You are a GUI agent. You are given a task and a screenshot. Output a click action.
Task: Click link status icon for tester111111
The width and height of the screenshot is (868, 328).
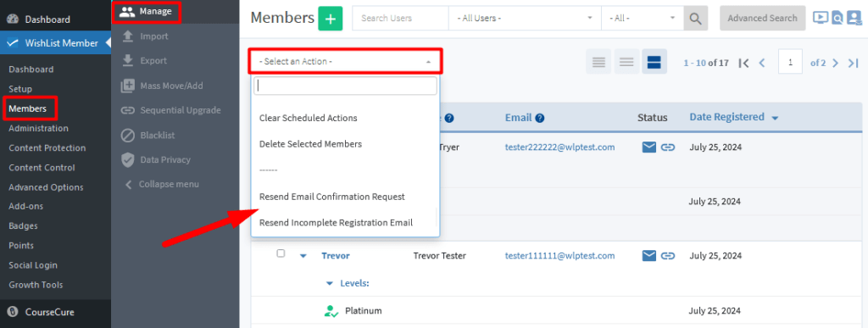coord(668,256)
